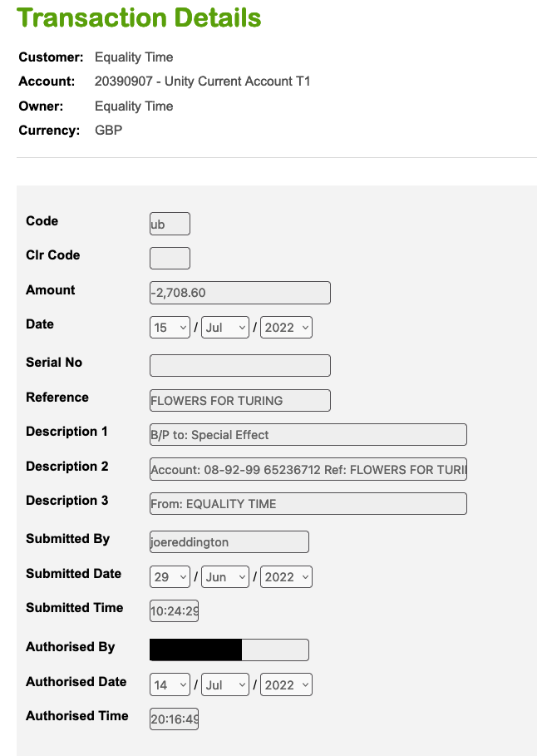Click the Authorised Time field

pyautogui.click(x=174, y=719)
